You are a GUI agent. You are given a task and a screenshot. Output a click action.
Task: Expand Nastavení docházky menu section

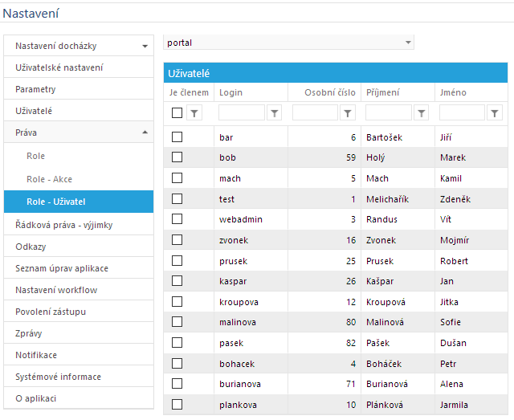tap(79, 46)
